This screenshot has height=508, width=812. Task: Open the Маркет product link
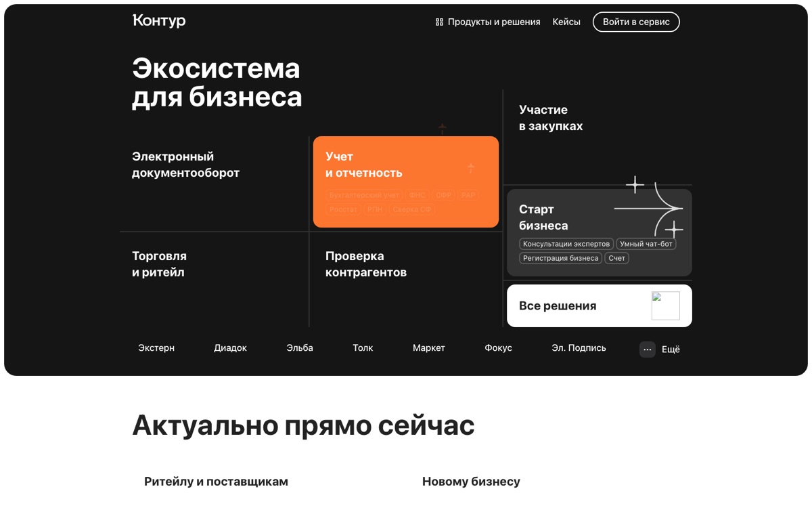coord(429,347)
